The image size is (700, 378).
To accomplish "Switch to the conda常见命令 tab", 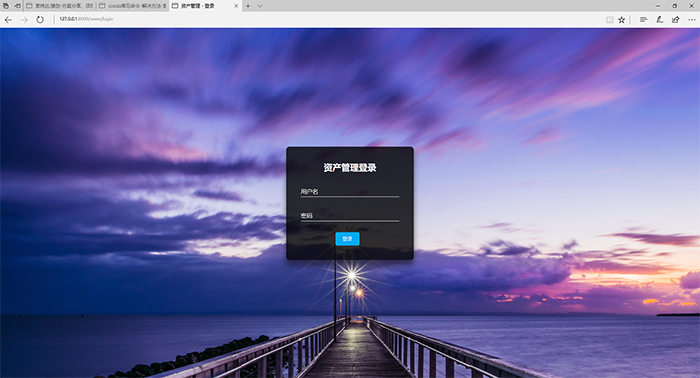I will pyautogui.click(x=133, y=6).
